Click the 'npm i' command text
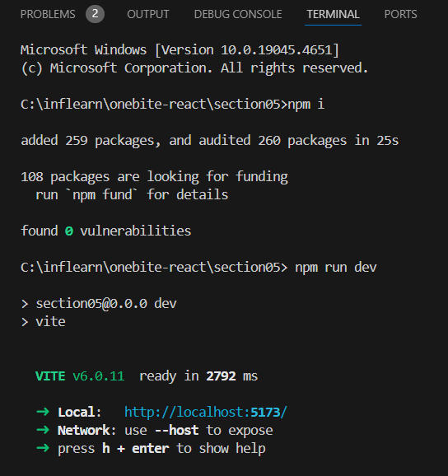 [306, 105]
